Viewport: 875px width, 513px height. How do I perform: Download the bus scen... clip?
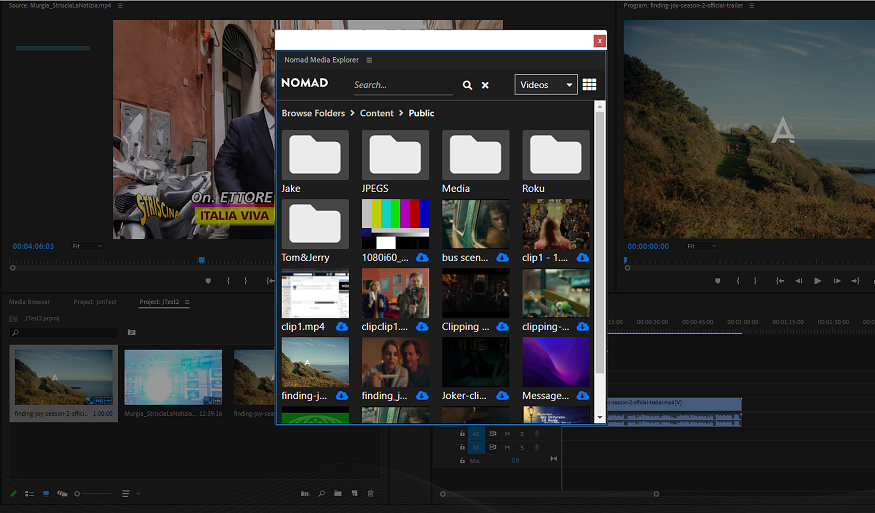[x=502, y=257]
